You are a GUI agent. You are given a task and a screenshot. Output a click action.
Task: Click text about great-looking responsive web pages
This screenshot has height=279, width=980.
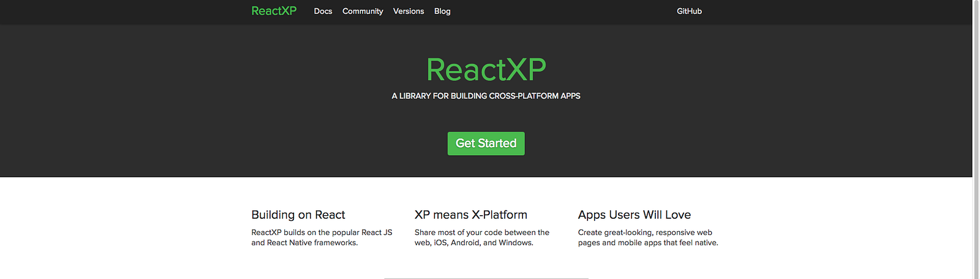coord(648,237)
